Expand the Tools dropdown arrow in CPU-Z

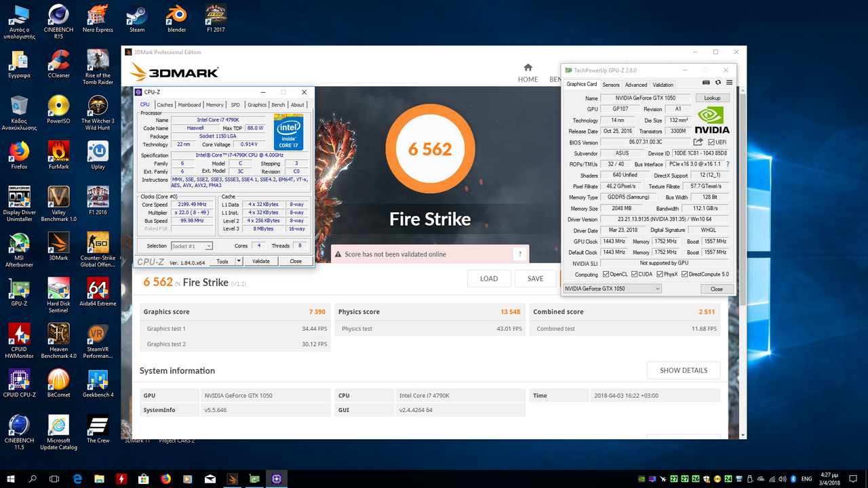pos(239,261)
